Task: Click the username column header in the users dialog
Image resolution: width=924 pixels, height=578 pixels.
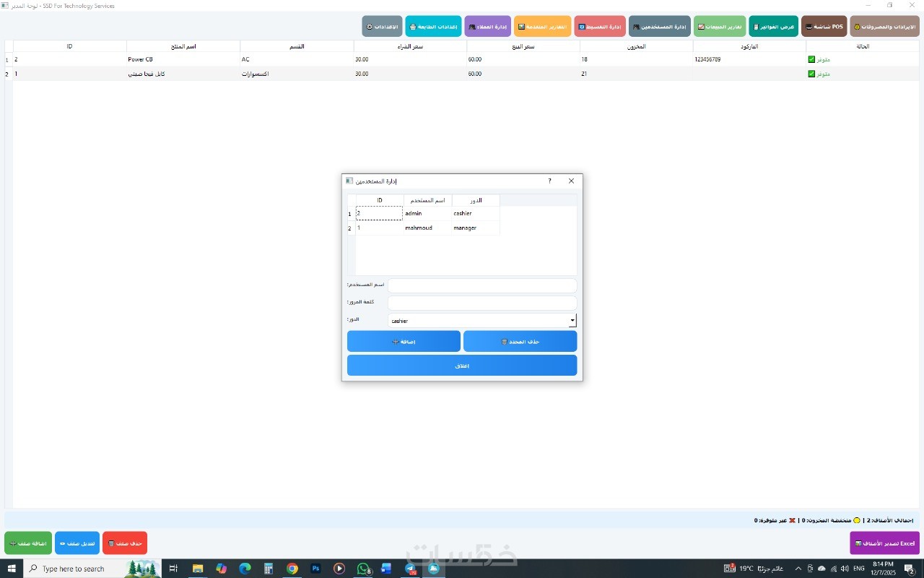Action: pyautogui.click(x=427, y=200)
